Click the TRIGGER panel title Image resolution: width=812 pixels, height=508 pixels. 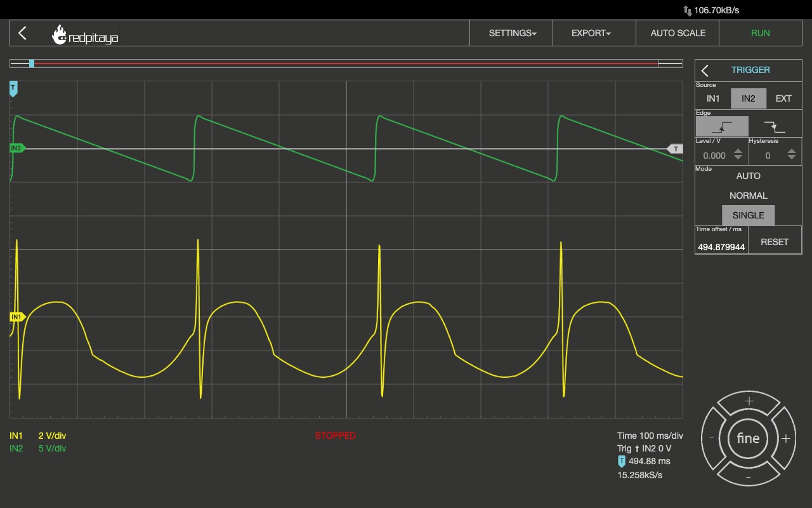(750, 70)
